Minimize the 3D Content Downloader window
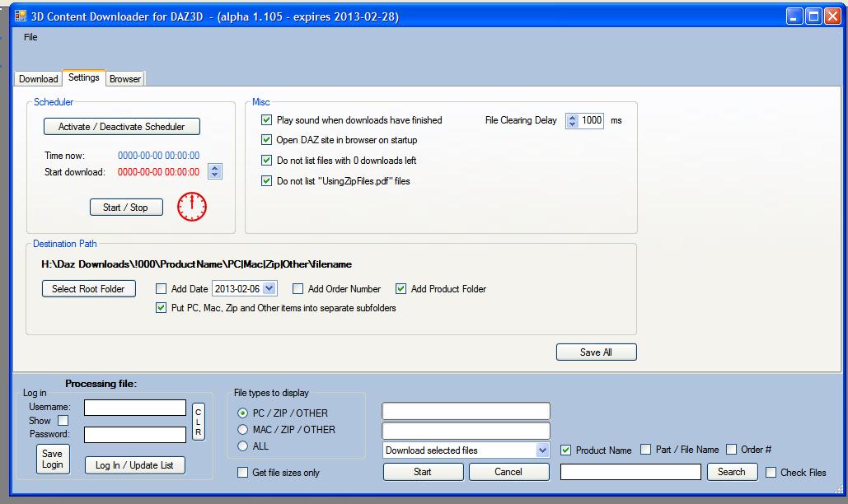848x504 pixels. pos(794,16)
